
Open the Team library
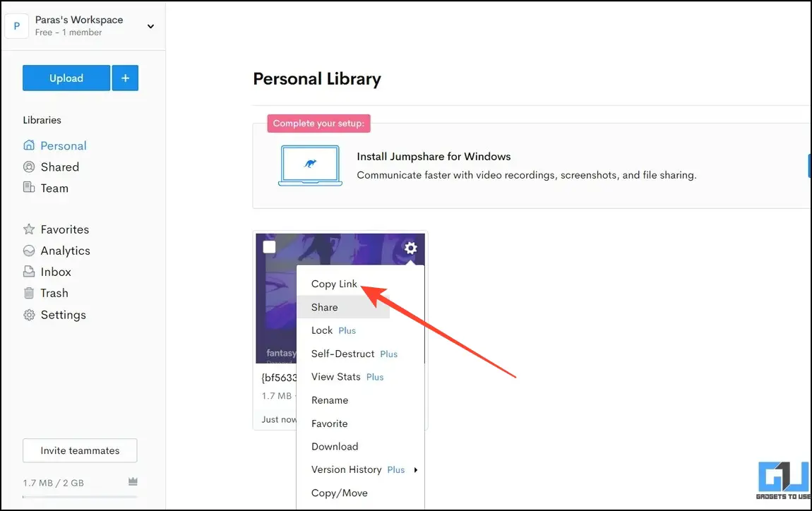54,188
